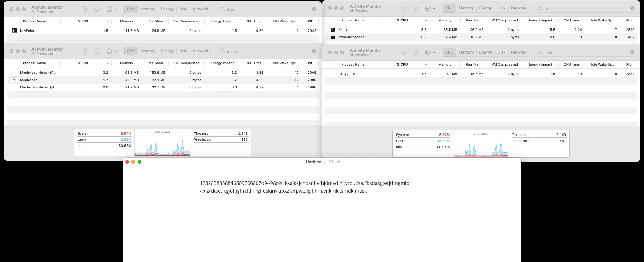Switch to Disk tab in 'mech' search window
The width and height of the screenshot is (644, 262).
[183, 51]
